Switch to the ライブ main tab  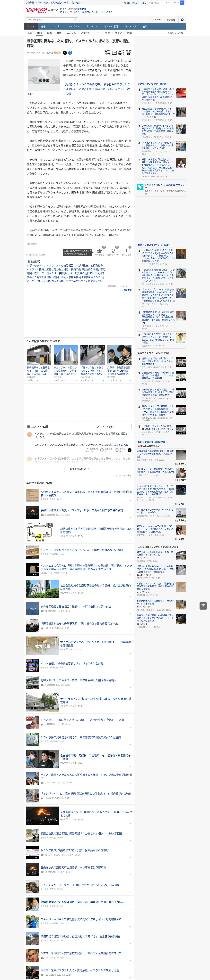point(56,27)
